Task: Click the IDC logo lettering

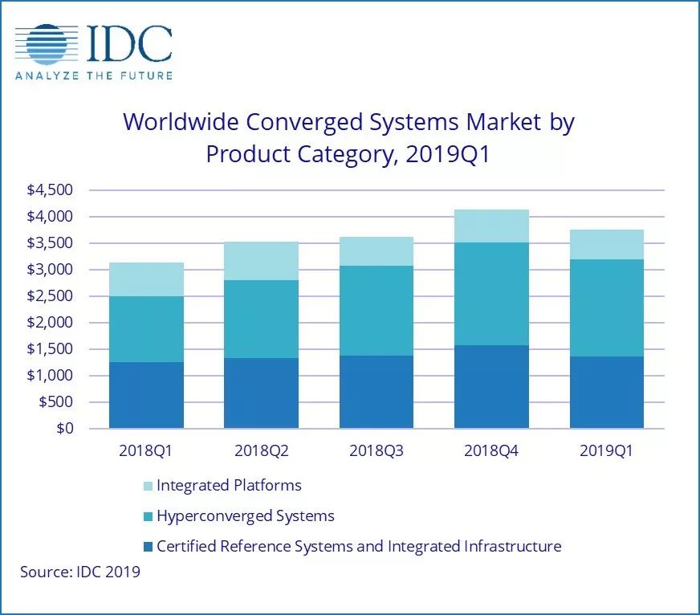Action: tap(129, 43)
